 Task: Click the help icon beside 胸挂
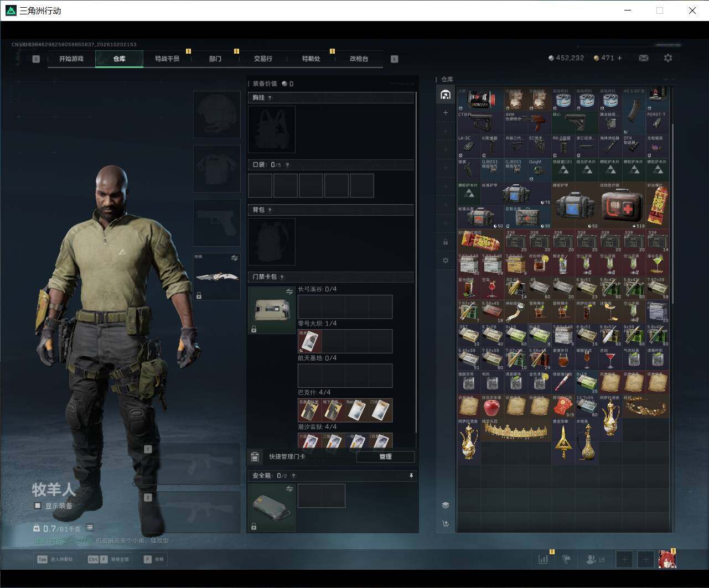click(270, 98)
